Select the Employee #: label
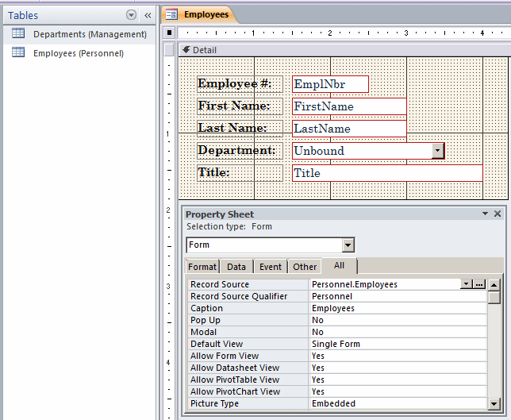Image resolution: width=511 pixels, height=420 pixels. [x=240, y=84]
